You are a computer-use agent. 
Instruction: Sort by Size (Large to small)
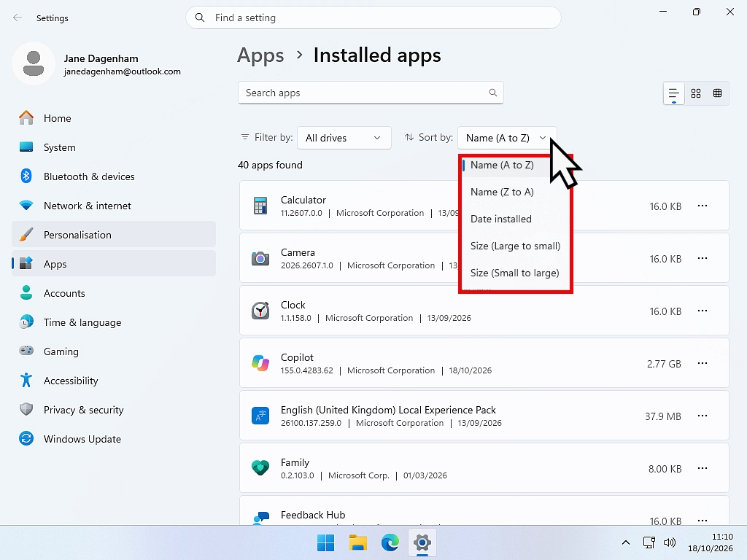[x=515, y=246]
